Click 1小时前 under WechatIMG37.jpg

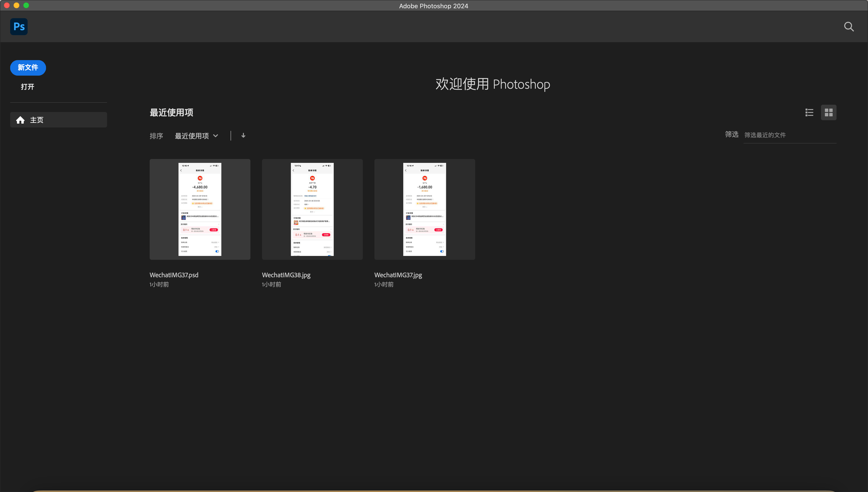[x=384, y=285]
